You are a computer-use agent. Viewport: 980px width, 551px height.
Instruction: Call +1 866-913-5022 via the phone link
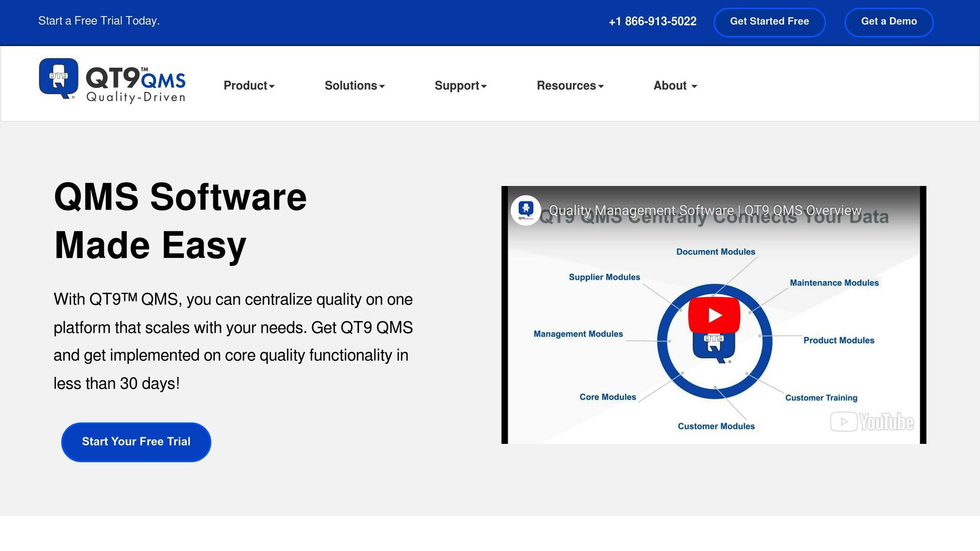point(652,22)
